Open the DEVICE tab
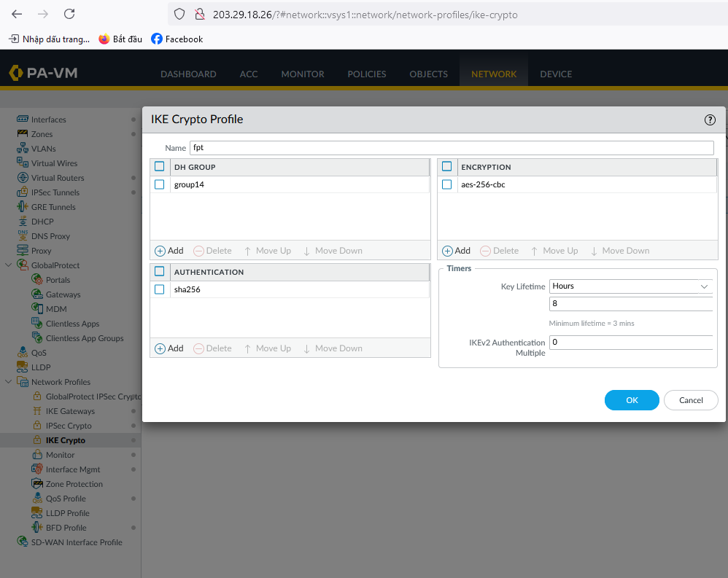This screenshot has width=728, height=578. tap(556, 74)
